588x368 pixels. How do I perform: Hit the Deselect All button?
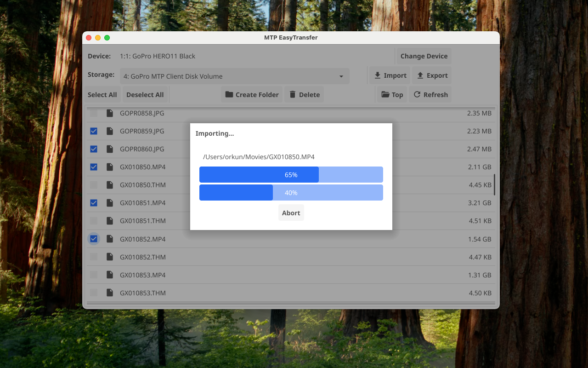[145, 95]
